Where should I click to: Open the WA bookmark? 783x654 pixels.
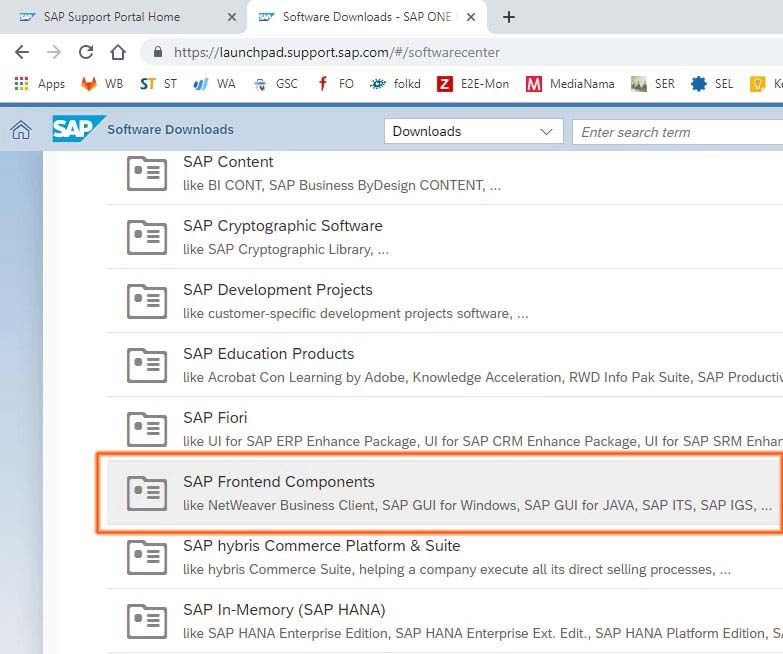pyautogui.click(x=214, y=84)
